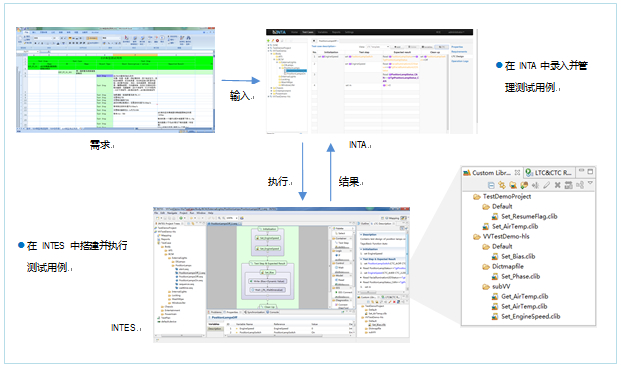Click the X delete icon in Custom Library toolbar
Viewport: 621px width, 368px height.
pyautogui.click(x=557, y=185)
